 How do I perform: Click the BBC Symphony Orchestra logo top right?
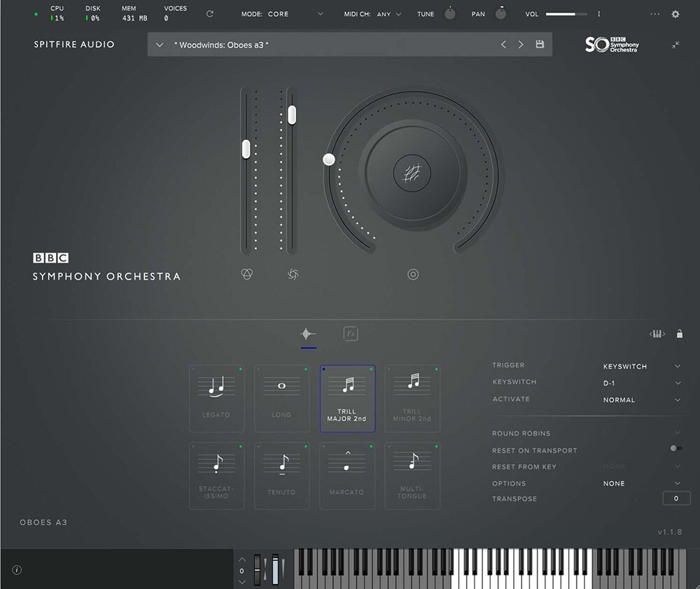(x=612, y=45)
